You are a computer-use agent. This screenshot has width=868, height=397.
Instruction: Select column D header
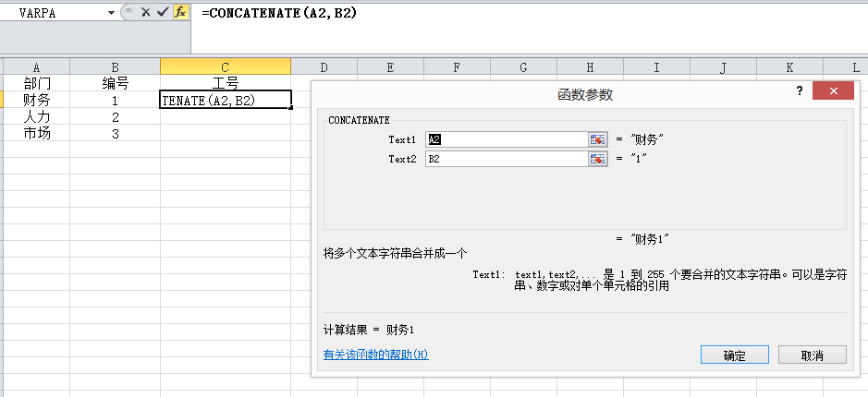[324, 66]
